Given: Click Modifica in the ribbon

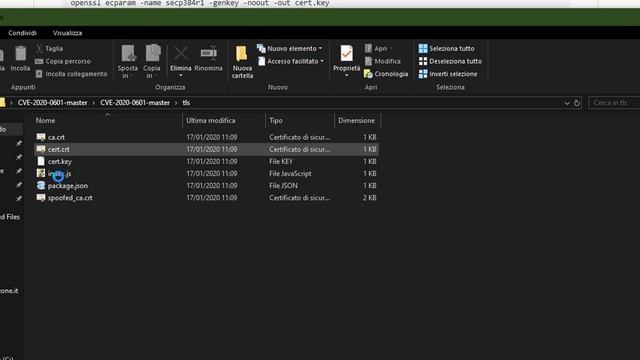Looking at the screenshot, I should click(382, 61).
